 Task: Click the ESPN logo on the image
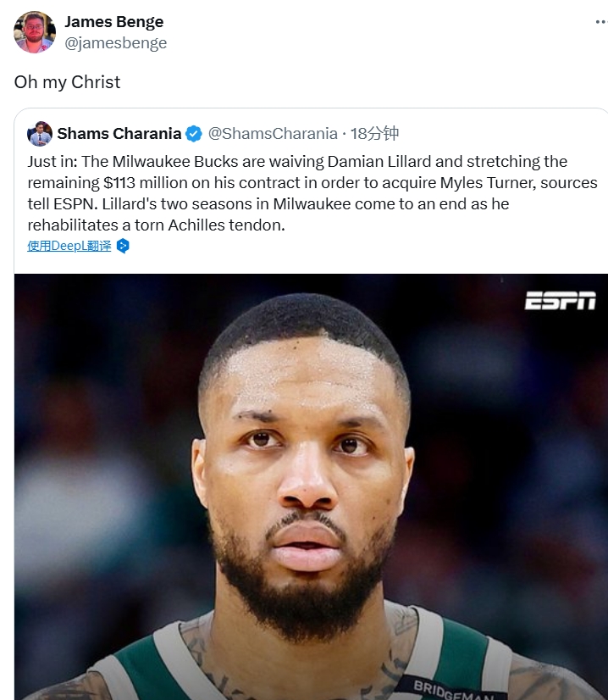[561, 301]
